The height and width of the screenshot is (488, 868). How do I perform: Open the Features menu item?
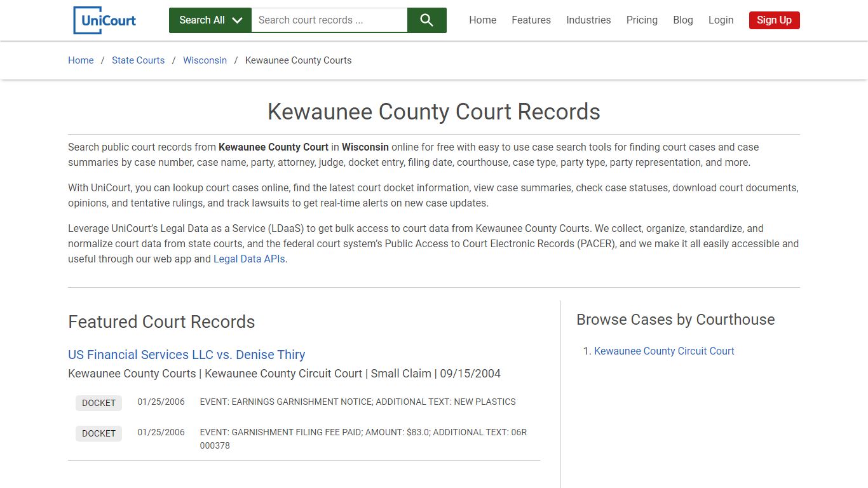click(x=531, y=20)
